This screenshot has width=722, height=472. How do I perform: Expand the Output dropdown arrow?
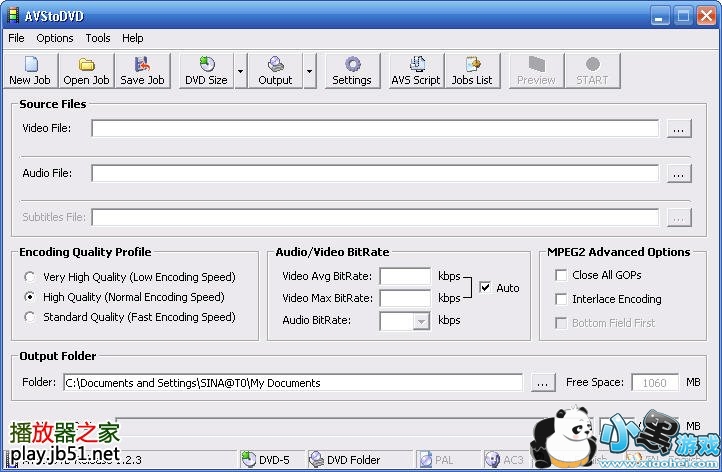(309, 71)
